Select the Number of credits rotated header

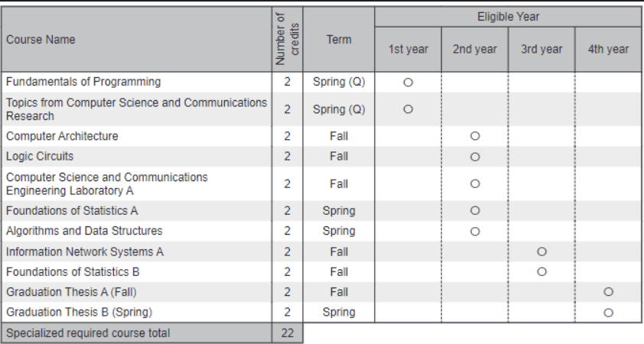tap(288, 40)
